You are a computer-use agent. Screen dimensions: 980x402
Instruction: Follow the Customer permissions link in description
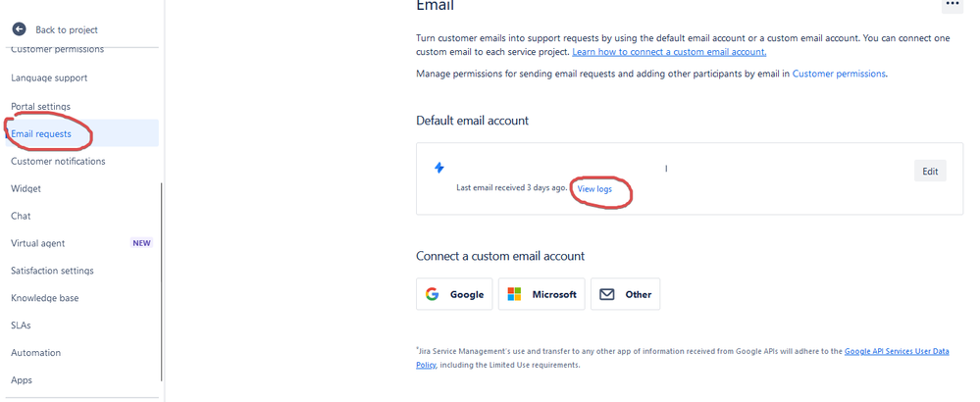click(839, 74)
